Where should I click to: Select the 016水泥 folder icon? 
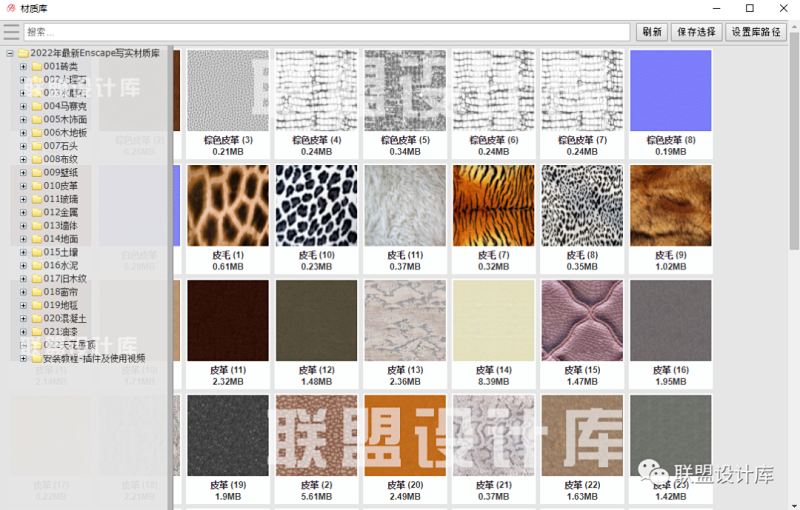coord(36,265)
